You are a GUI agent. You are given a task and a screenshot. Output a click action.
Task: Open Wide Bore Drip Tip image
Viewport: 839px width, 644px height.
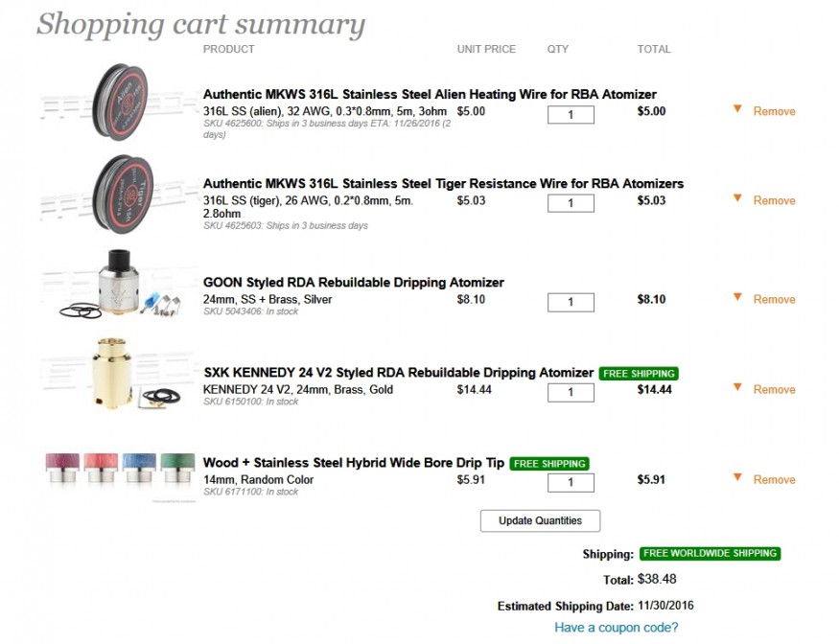click(120, 470)
